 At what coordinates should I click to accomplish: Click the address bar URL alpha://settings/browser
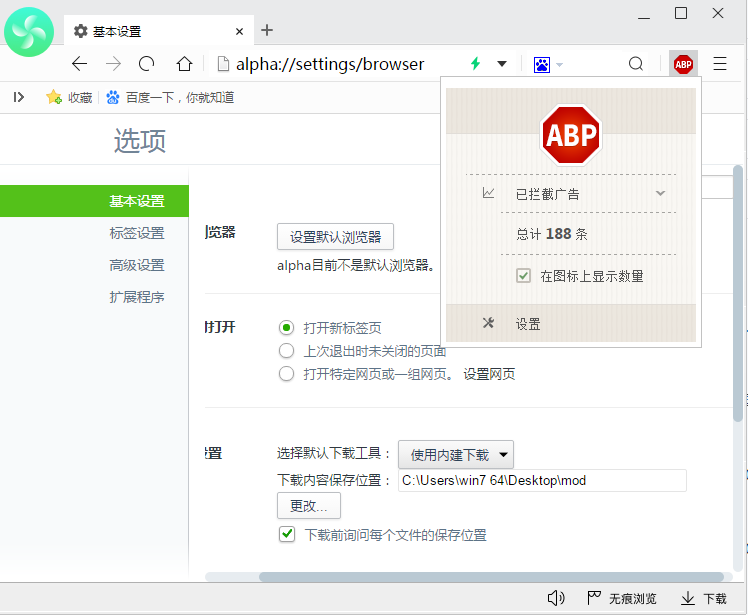coord(330,64)
